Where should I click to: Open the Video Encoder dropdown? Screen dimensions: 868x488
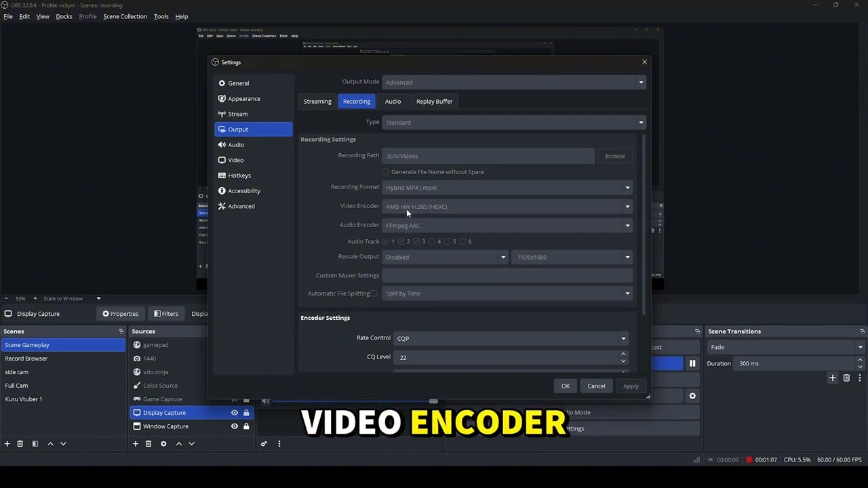[507, 207]
